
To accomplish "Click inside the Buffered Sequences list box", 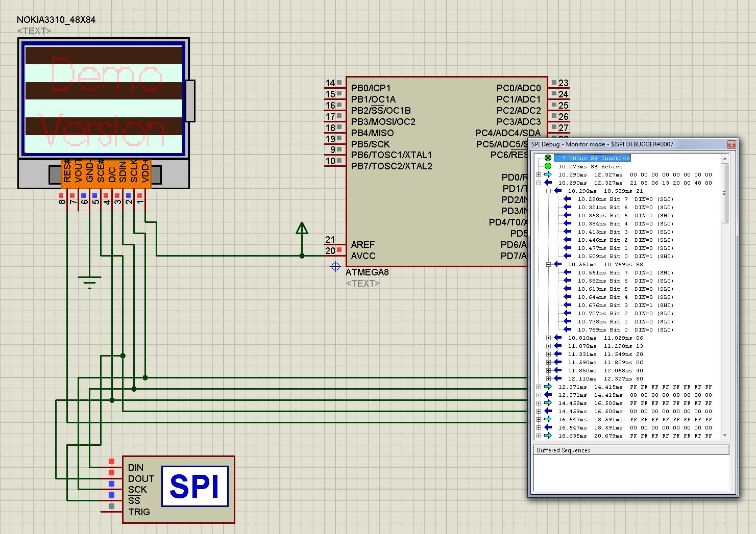I will [631, 473].
